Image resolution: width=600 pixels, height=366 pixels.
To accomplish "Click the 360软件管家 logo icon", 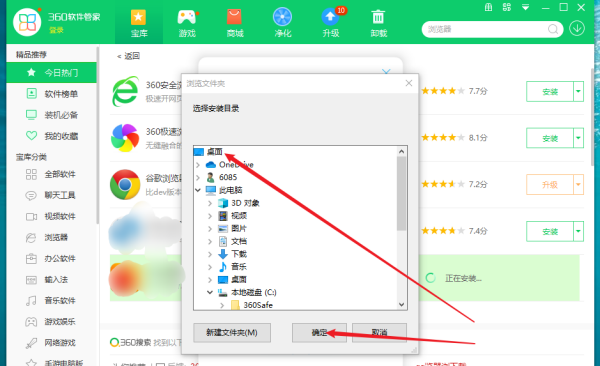I will 27,22.
